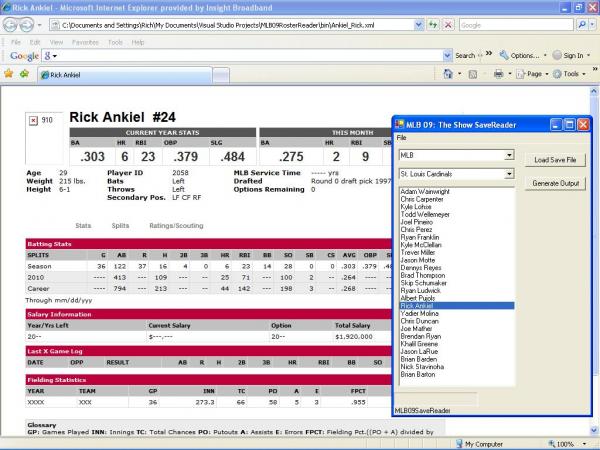This screenshot has width=600, height=450.
Task: Click the Refresh page icon
Action: point(435,23)
